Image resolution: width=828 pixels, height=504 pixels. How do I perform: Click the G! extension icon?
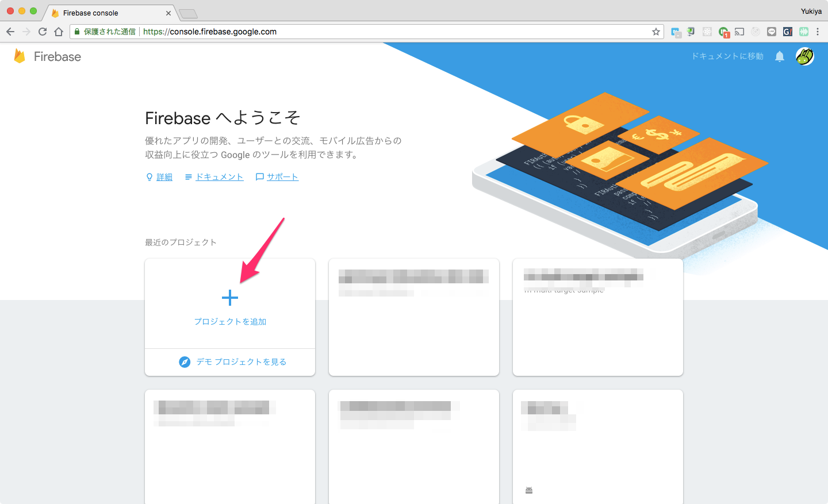coord(788,32)
